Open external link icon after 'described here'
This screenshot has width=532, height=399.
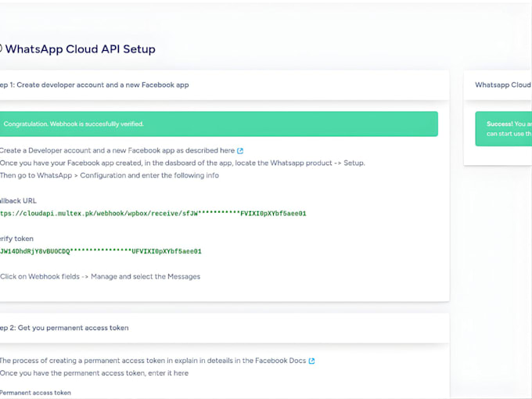pyautogui.click(x=240, y=151)
